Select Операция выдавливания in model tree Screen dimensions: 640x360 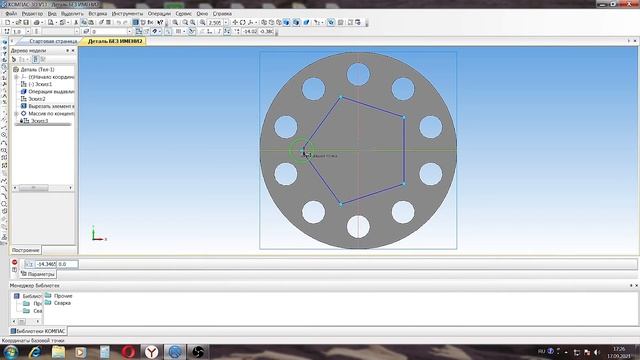[x=48, y=91]
